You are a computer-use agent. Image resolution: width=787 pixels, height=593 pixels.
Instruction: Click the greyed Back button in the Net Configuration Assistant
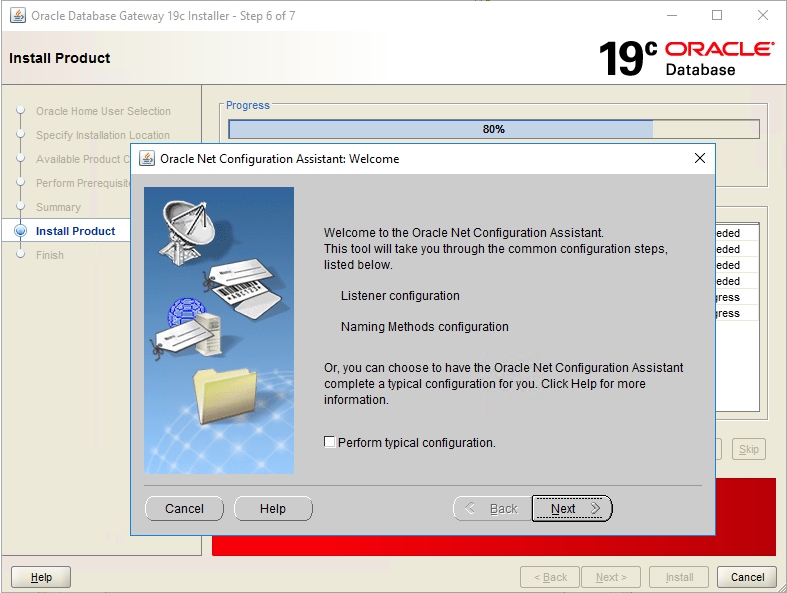tap(492, 509)
